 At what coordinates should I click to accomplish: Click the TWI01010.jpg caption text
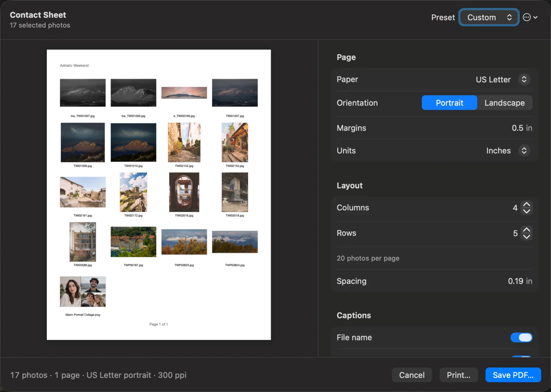coord(133,166)
